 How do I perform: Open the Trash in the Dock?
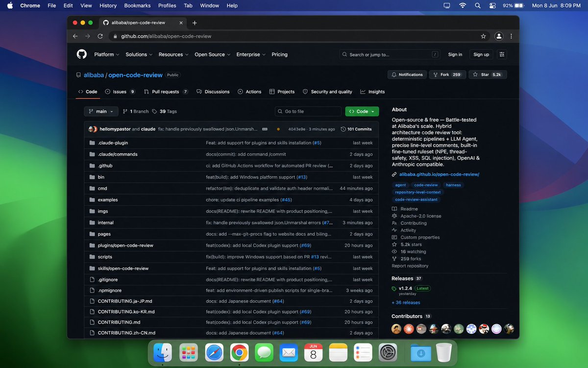444,352
